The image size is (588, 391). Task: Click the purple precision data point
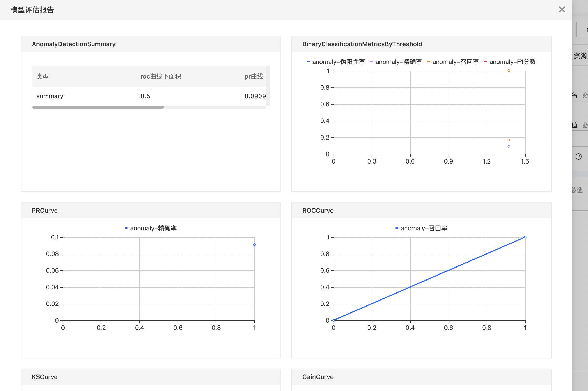click(x=509, y=146)
